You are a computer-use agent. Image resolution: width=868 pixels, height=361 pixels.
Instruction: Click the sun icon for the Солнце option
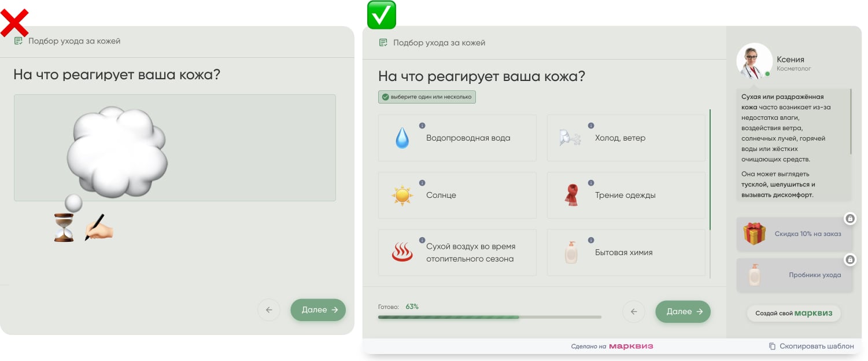(402, 195)
